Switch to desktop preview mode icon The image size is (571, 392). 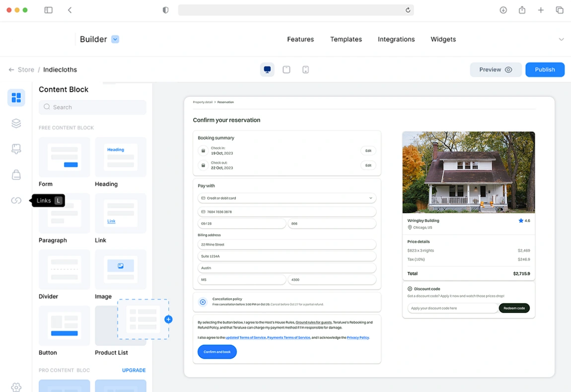pyautogui.click(x=267, y=69)
